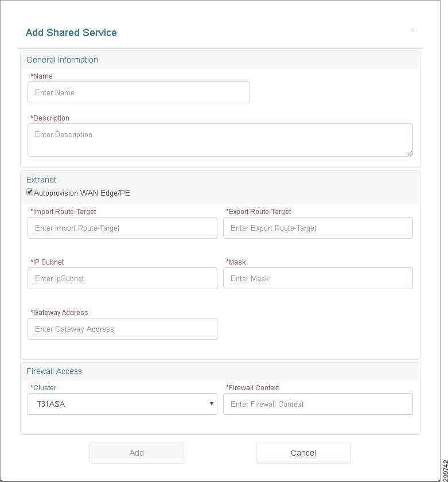Screen dimensions: 448x482
Task: Click the Extranet section heading
Action: tap(41, 180)
